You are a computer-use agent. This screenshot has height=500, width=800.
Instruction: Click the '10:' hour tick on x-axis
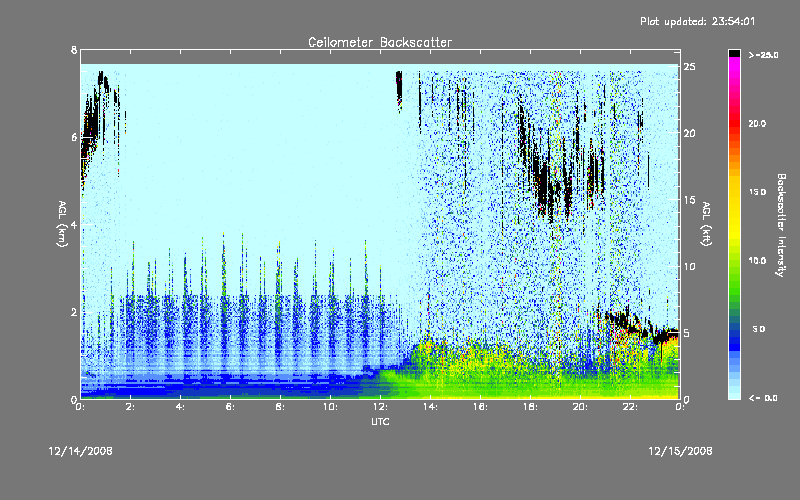tap(331, 407)
